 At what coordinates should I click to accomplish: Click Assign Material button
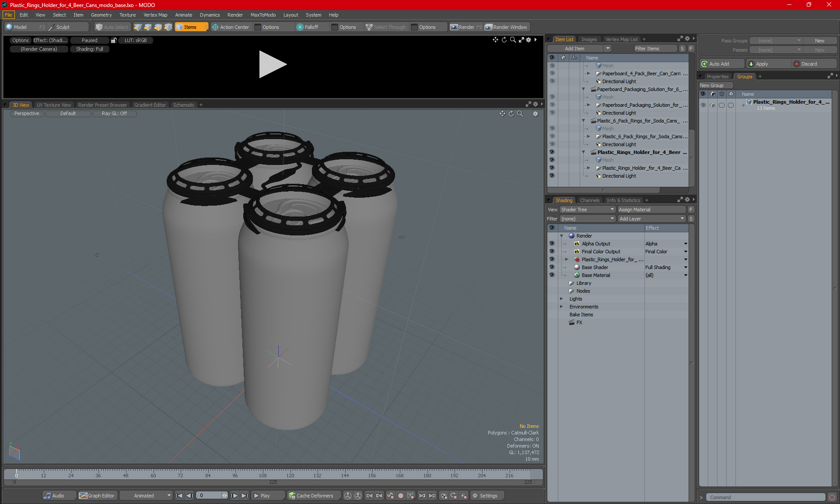pyautogui.click(x=651, y=210)
